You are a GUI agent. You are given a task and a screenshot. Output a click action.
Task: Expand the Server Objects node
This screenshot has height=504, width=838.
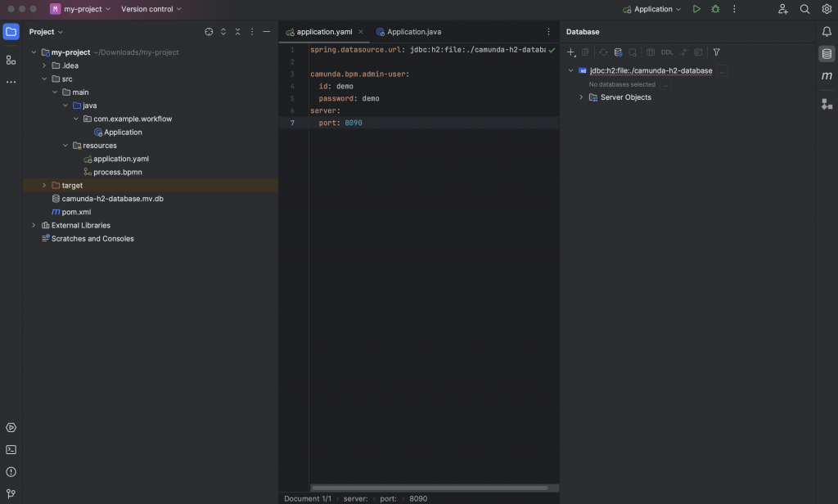(581, 97)
